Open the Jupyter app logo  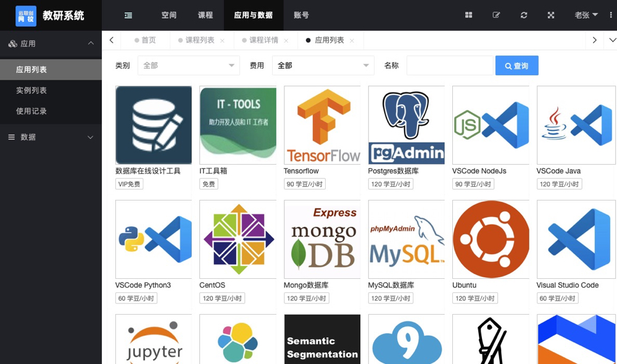point(154,339)
